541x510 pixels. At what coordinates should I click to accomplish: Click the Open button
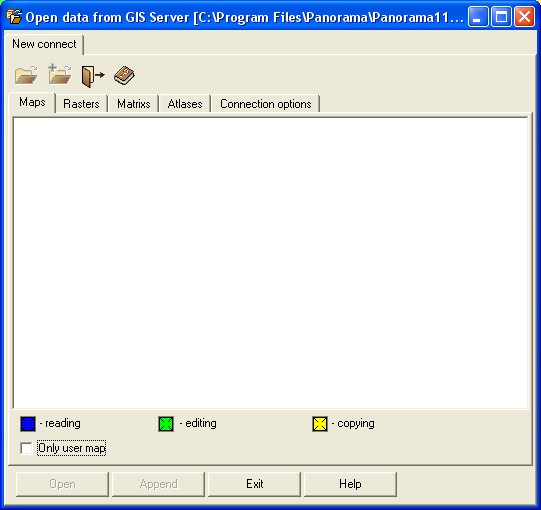[x=62, y=484]
